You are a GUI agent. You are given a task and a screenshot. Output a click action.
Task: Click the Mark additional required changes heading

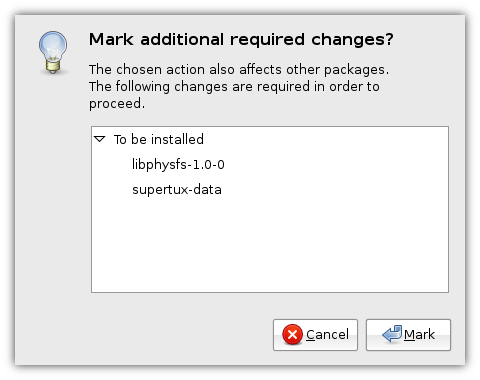(x=241, y=39)
